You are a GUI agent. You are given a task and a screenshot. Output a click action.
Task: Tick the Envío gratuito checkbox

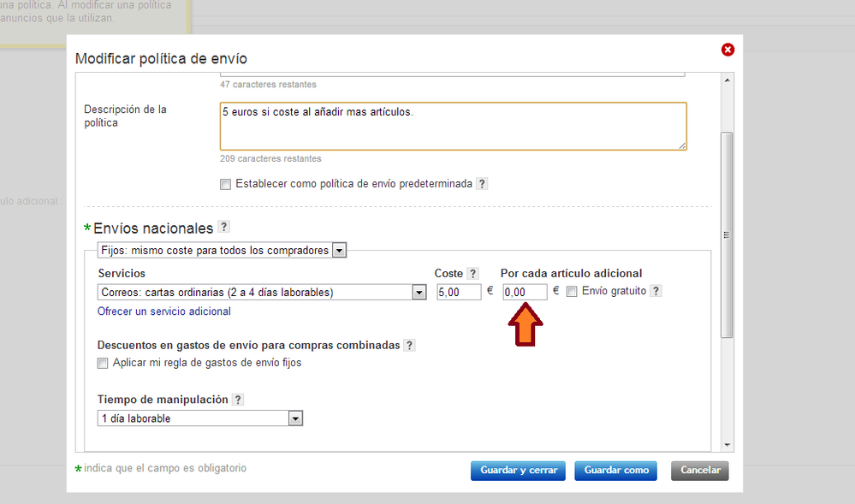572,292
